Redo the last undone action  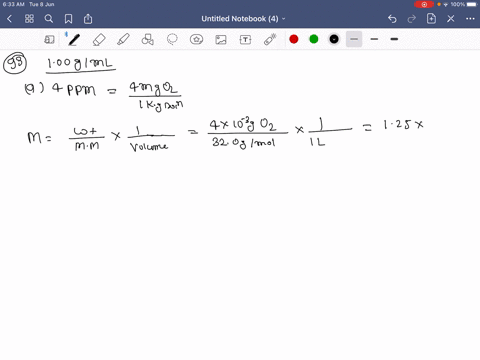tap(412, 19)
